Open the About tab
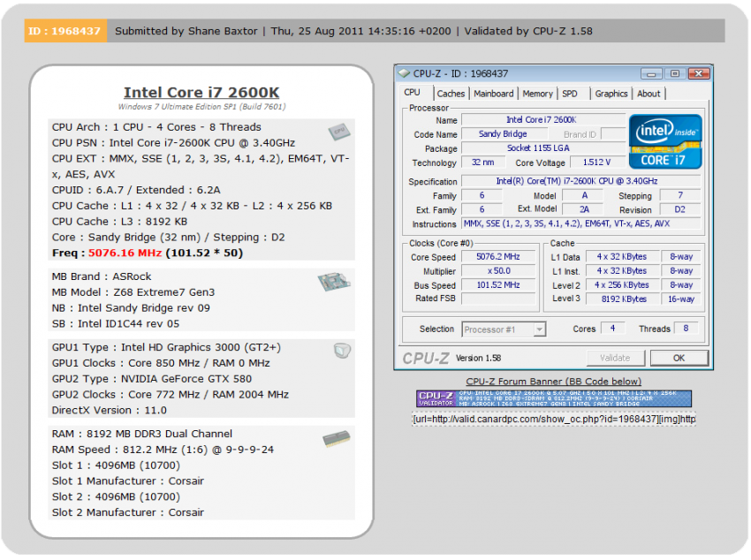This screenshot has width=751, height=560. (649, 94)
